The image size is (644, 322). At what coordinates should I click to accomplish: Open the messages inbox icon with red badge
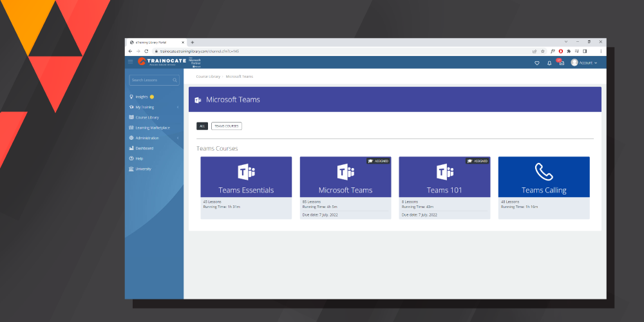click(x=561, y=62)
